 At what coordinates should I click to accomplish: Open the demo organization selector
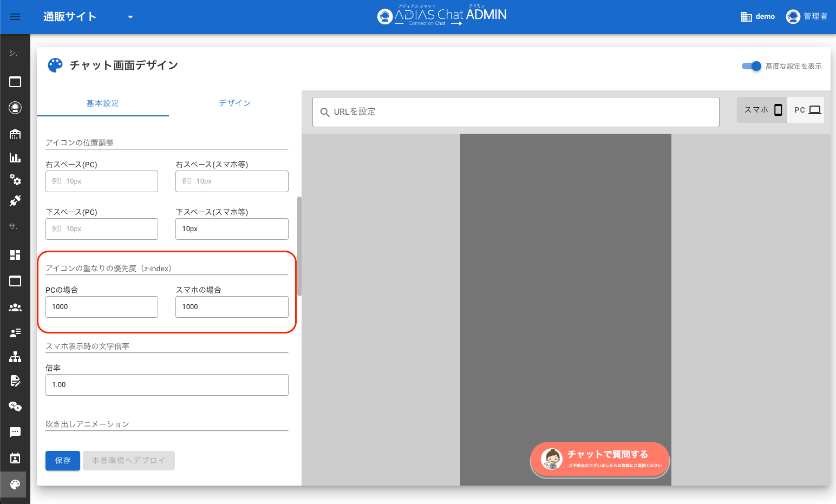click(758, 17)
